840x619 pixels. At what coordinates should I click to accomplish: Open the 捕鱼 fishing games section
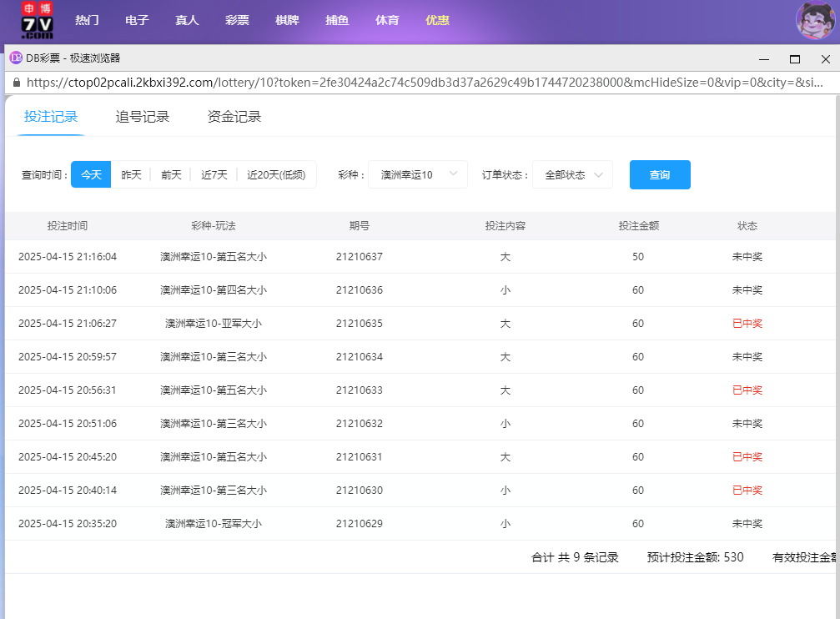pyautogui.click(x=337, y=21)
